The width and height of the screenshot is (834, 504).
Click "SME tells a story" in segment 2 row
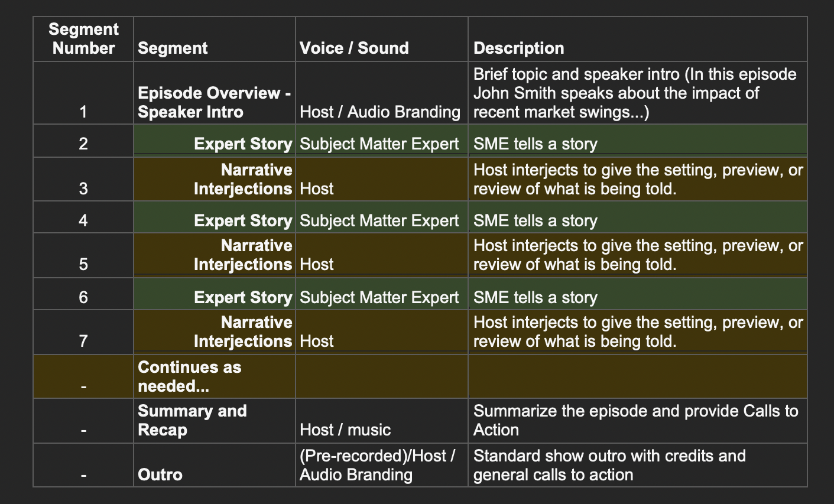tap(638, 141)
